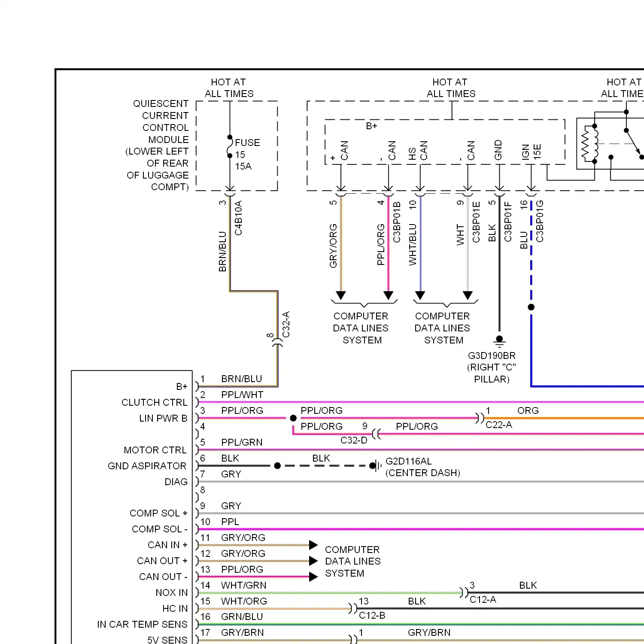The height and width of the screenshot is (644, 644).
Task: Click the B+ label inside the module box
Action: 371,126
